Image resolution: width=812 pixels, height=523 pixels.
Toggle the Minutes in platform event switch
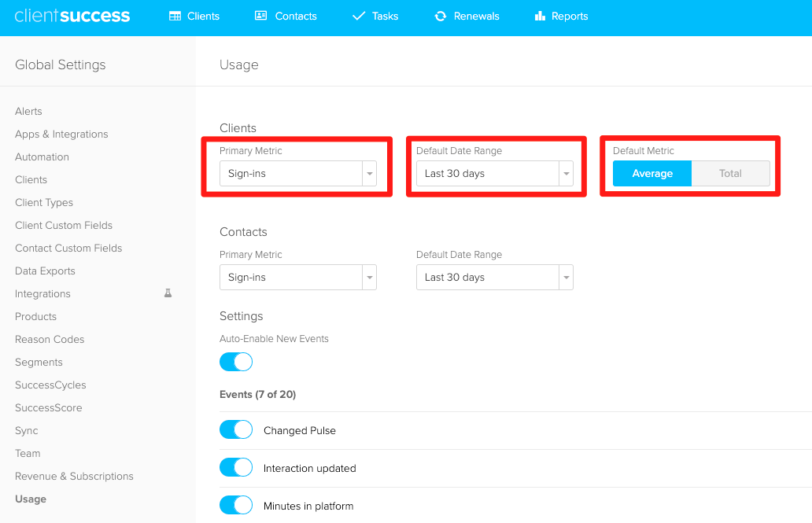(236, 506)
